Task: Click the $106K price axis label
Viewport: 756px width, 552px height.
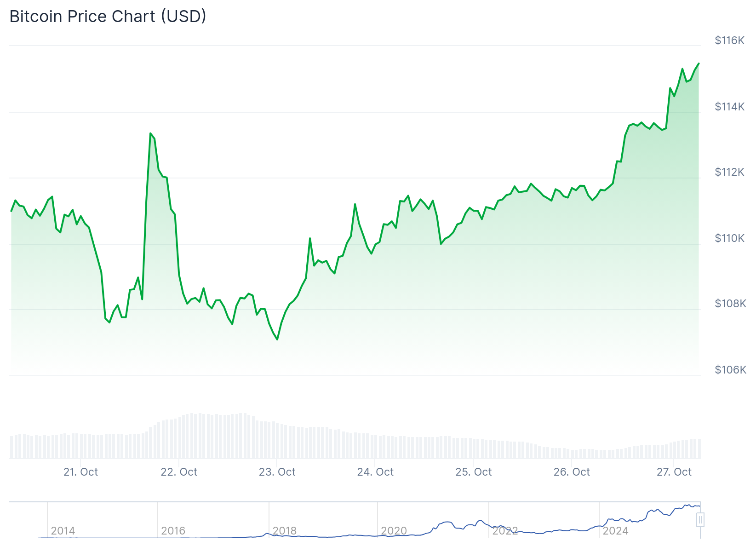Action: [x=730, y=370]
